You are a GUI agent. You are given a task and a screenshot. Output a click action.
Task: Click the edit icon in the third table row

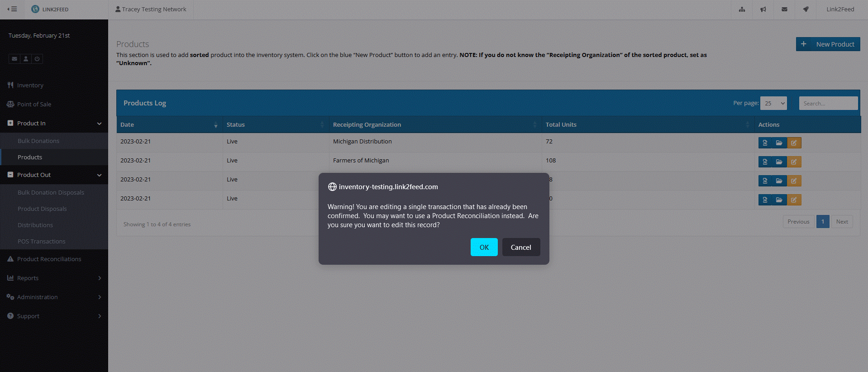(794, 181)
